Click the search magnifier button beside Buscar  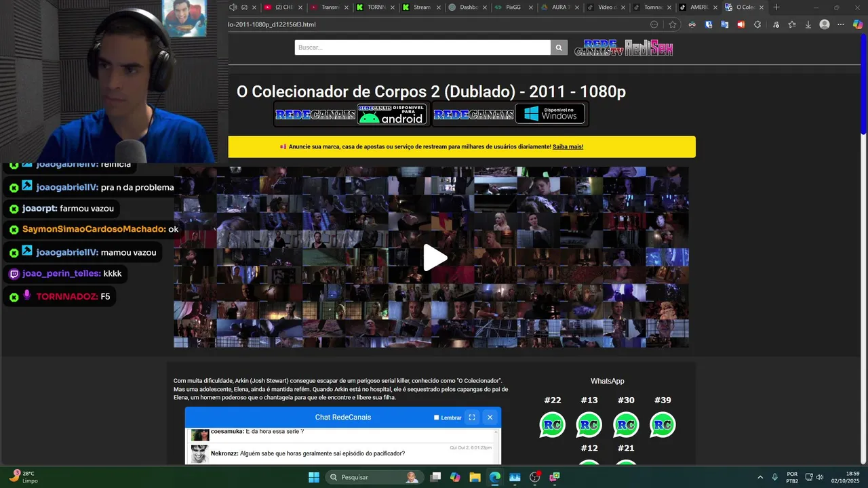(x=559, y=47)
